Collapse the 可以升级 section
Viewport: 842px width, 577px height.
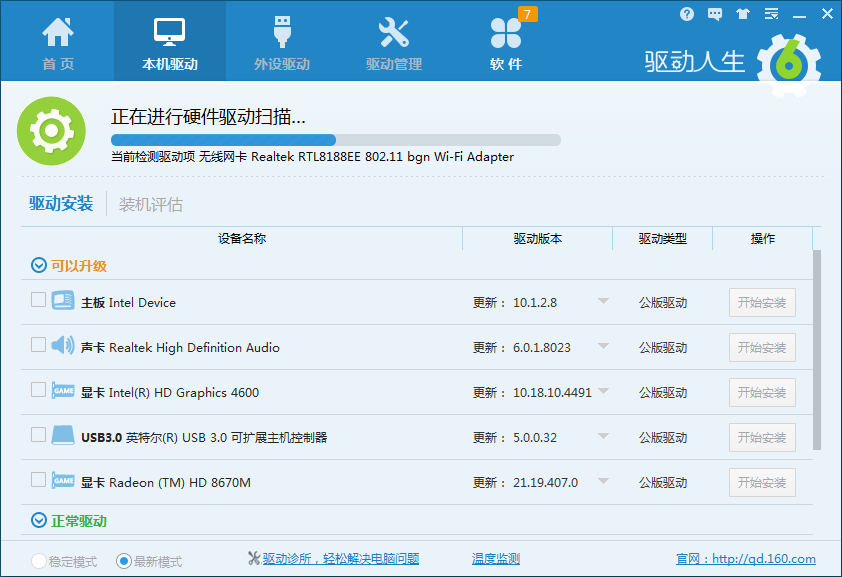(x=39, y=266)
